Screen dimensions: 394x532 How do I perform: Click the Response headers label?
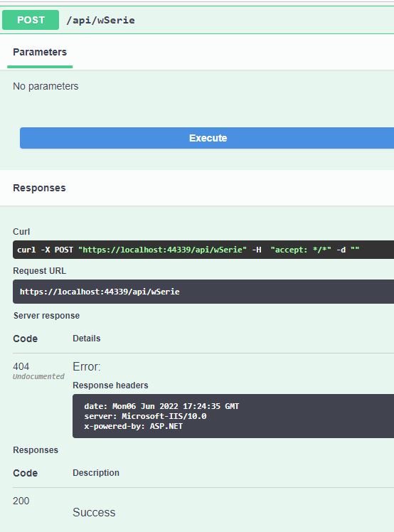[x=110, y=385]
